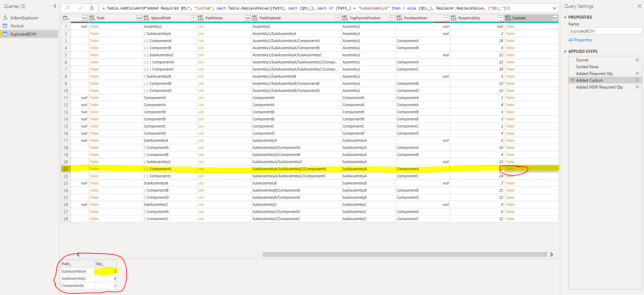Viewport: 644px width, 295px height.
Task: Expand the unnamed first column via its expand icon
Action: pos(85,18)
